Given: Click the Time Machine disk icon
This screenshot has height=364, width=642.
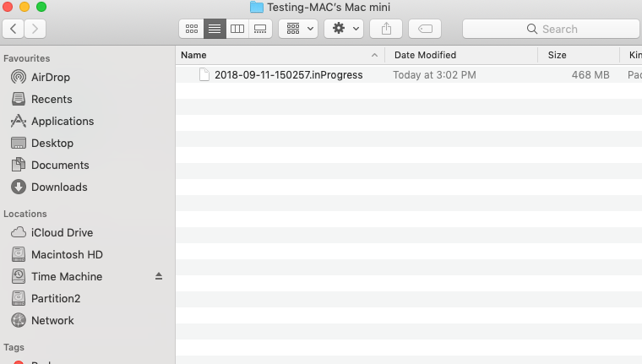Looking at the screenshot, I should tap(19, 276).
